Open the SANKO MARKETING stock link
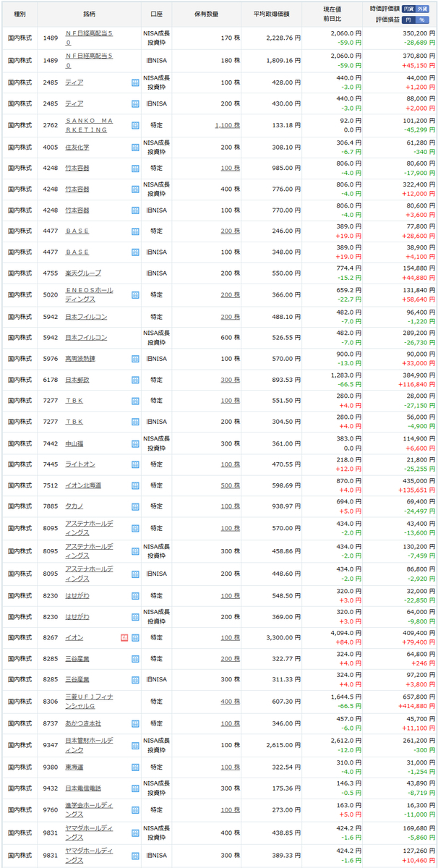Screen dimensions: 438x868 coord(89,126)
